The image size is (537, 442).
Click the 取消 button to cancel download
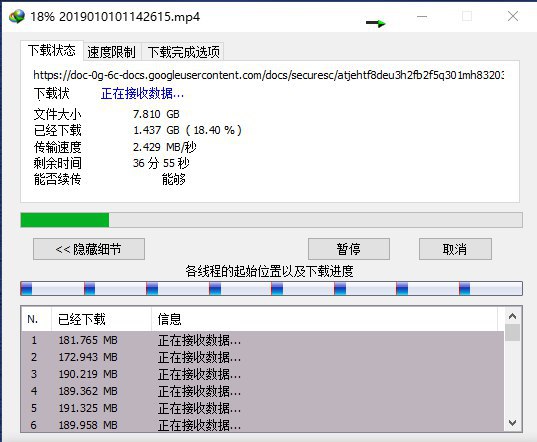455,249
